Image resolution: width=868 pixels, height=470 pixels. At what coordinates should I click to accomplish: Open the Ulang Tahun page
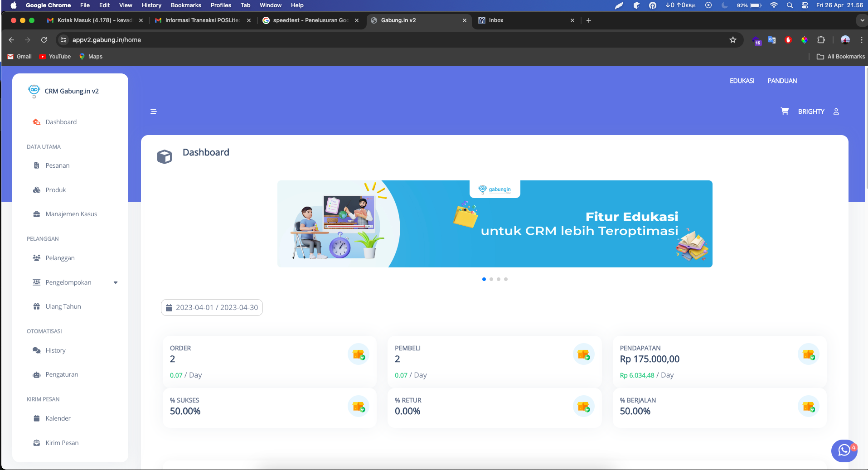[63, 306]
